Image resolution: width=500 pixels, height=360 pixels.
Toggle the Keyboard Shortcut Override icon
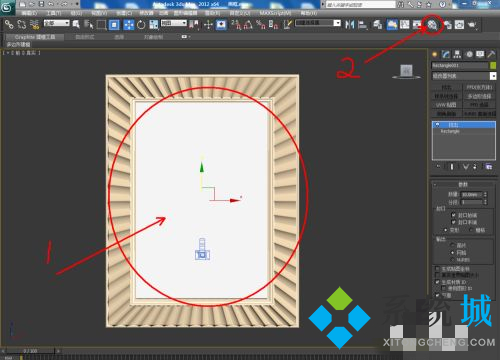(x=221, y=25)
